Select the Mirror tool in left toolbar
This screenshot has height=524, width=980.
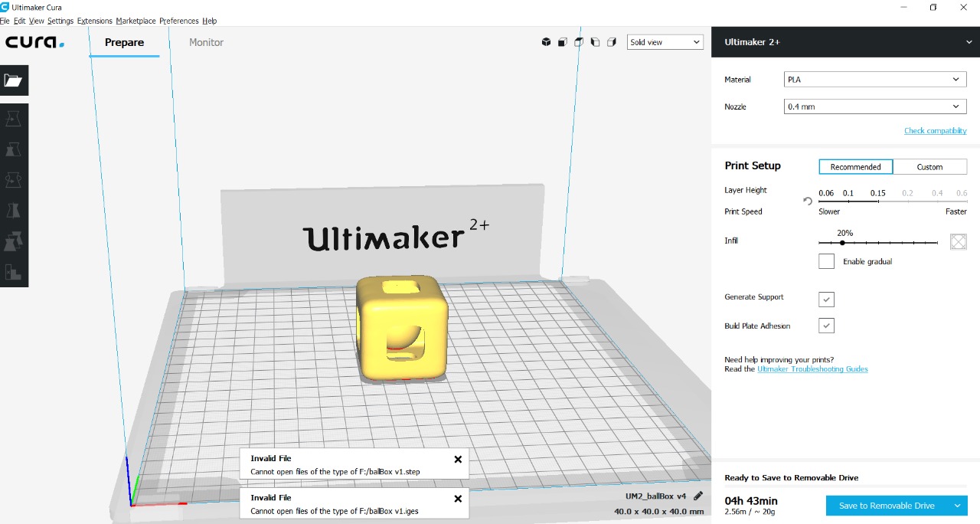point(13,211)
